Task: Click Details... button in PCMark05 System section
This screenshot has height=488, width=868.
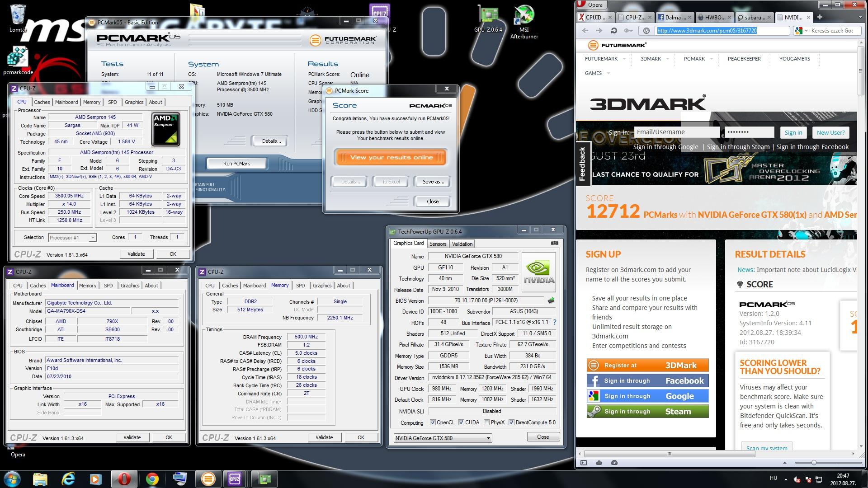Action: [x=271, y=141]
